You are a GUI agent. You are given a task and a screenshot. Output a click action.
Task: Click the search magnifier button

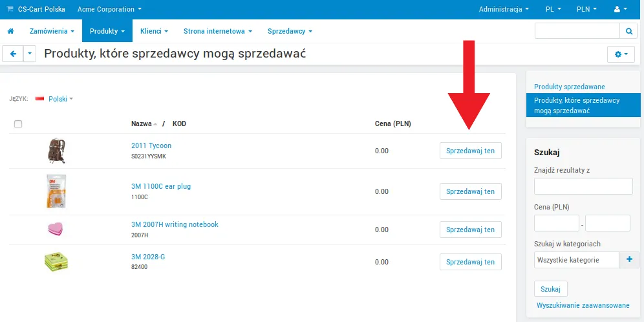pyautogui.click(x=628, y=31)
